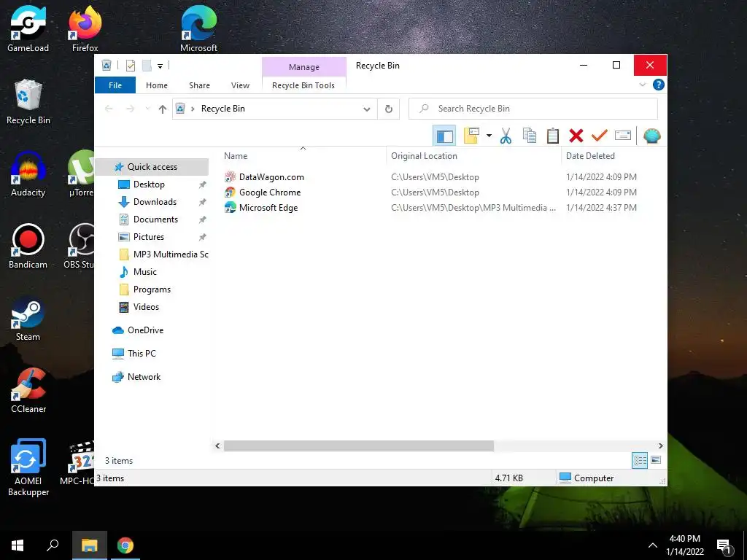Open Desktop in Quick access

pyautogui.click(x=149, y=184)
